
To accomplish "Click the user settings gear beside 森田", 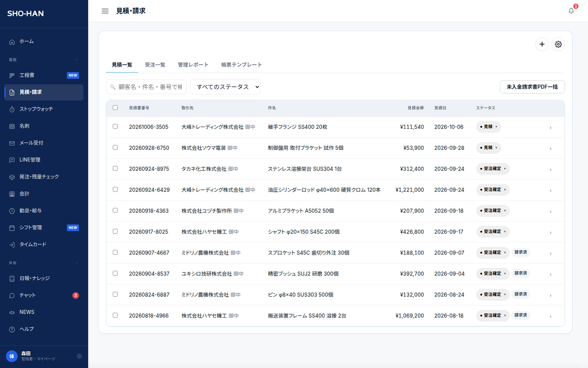I will 79,356.
